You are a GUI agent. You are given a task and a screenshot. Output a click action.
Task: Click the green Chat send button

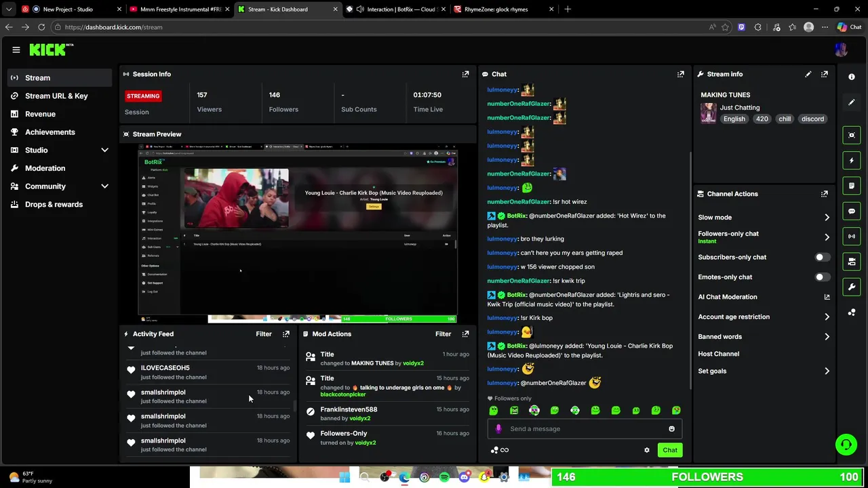coord(669,450)
